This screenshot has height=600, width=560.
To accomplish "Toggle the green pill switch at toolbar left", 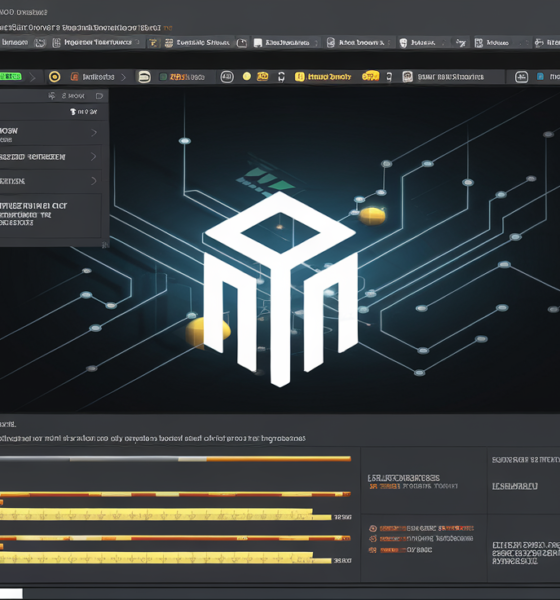I will (x=11, y=77).
